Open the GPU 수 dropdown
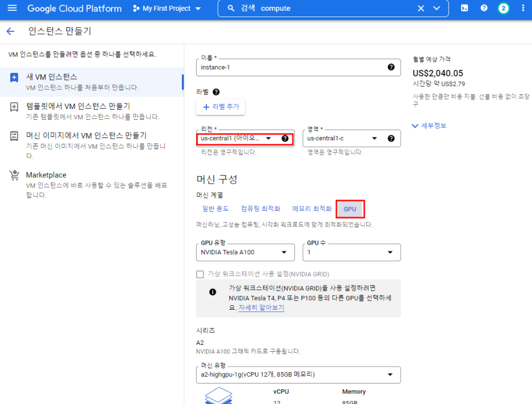The width and height of the screenshot is (532, 404). (351, 252)
